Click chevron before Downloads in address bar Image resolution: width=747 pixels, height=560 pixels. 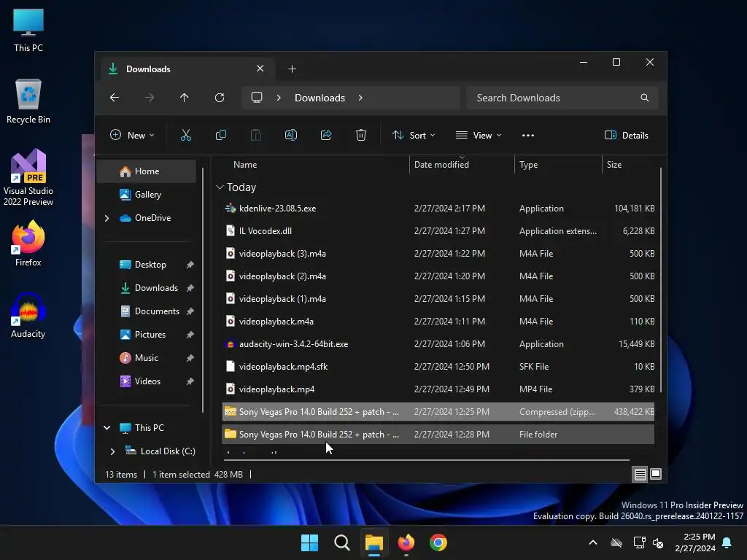279,98
